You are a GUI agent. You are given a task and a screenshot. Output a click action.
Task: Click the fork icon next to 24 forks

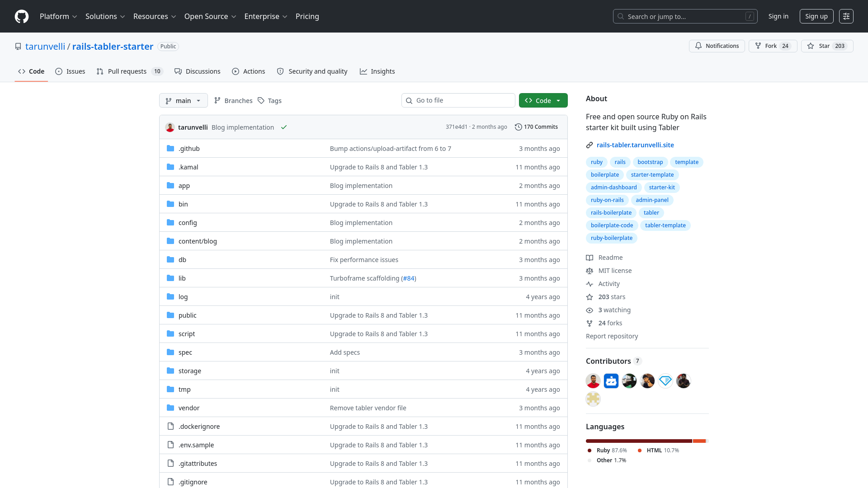coord(590,323)
